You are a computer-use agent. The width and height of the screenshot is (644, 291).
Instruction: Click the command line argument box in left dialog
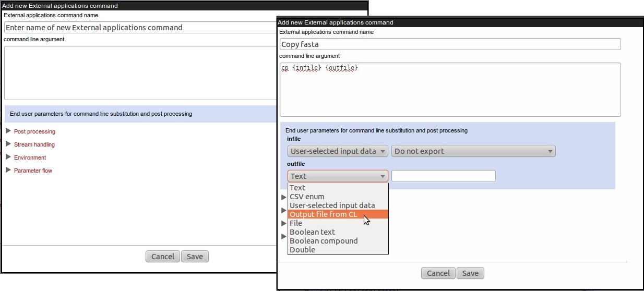click(140, 73)
